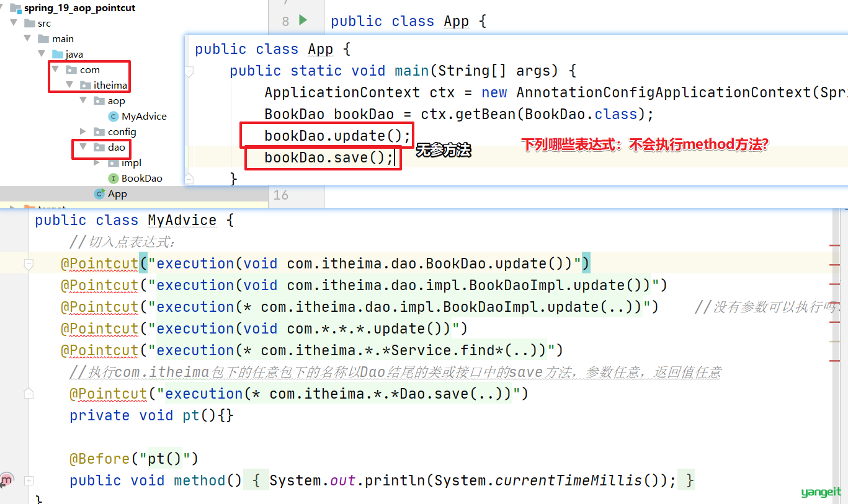This screenshot has width=848, height=504.
Task: Collapse the src folder arrow
Action: point(14,23)
